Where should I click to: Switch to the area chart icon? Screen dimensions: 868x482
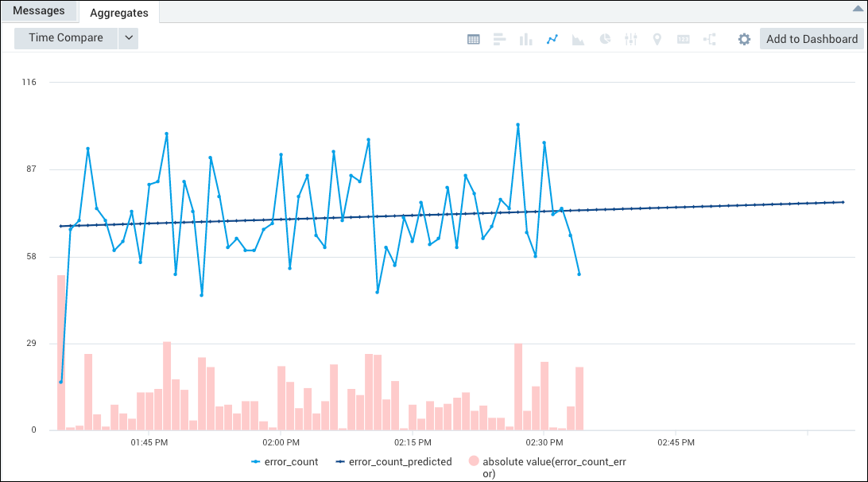pos(578,38)
